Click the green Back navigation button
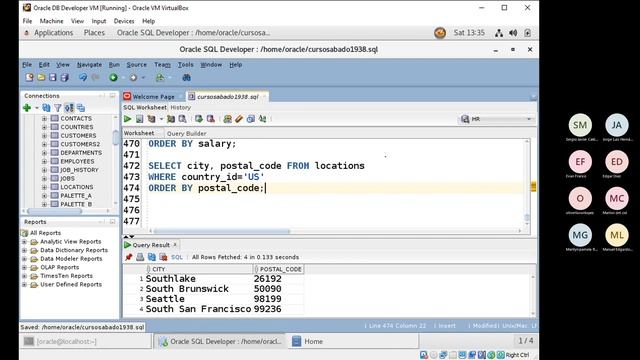The width and height of the screenshot is (640, 360). point(113,78)
